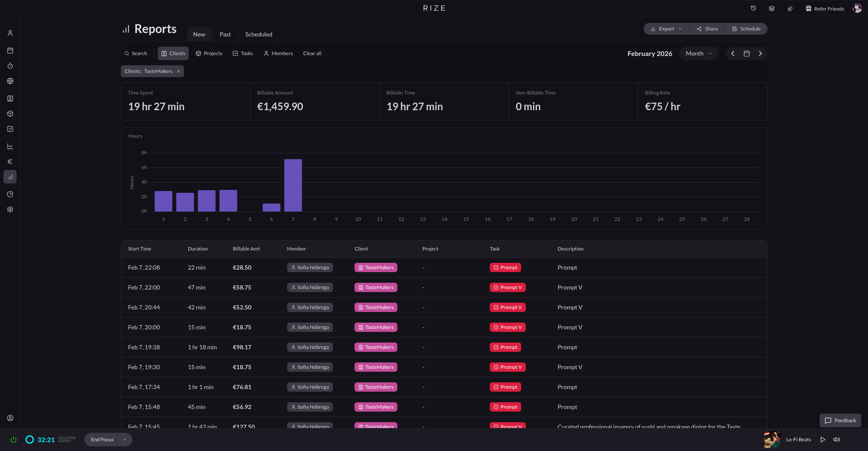This screenshot has width=868, height=451.
Task: Remove the TasteMakers client filter chip
Action: pyautogui.click(x=179, y=71)
